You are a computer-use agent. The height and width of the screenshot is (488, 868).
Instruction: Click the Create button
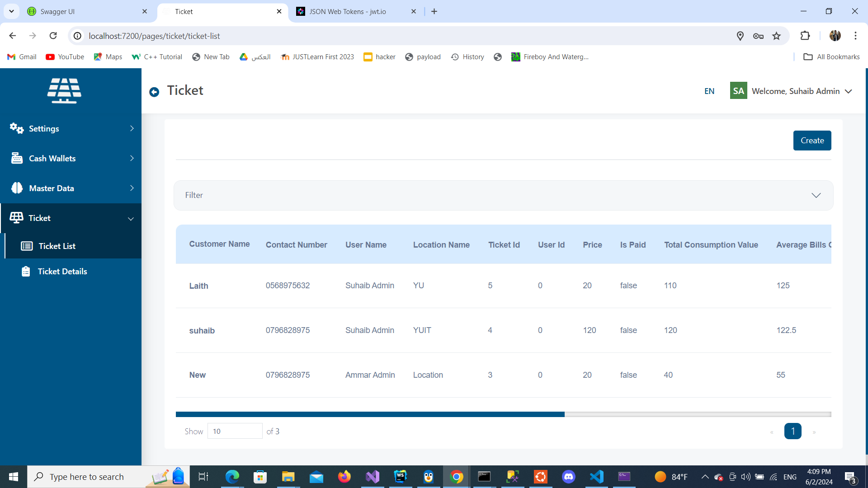pos(812,141)
